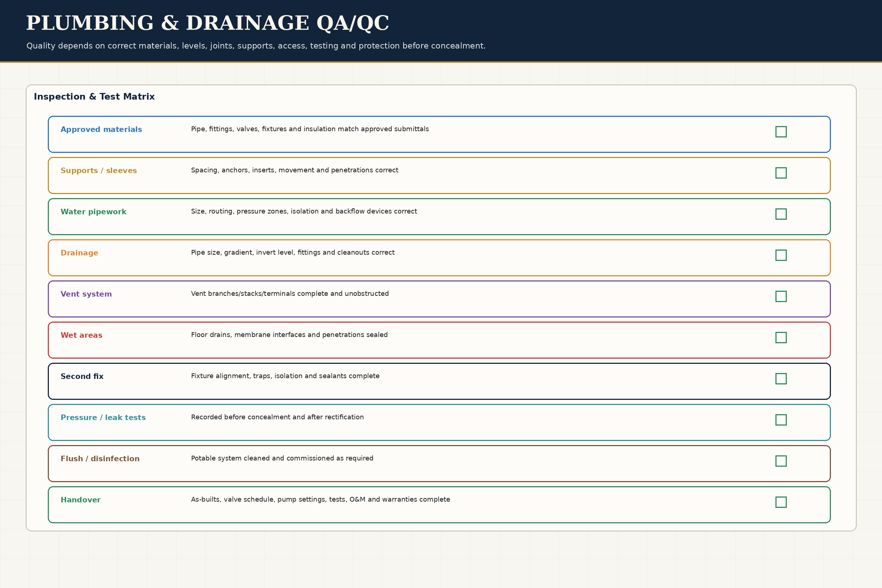Select the 'Flush / disinfection' label
The width and height of the screenshot is (882, 588).
pos(100,459)
